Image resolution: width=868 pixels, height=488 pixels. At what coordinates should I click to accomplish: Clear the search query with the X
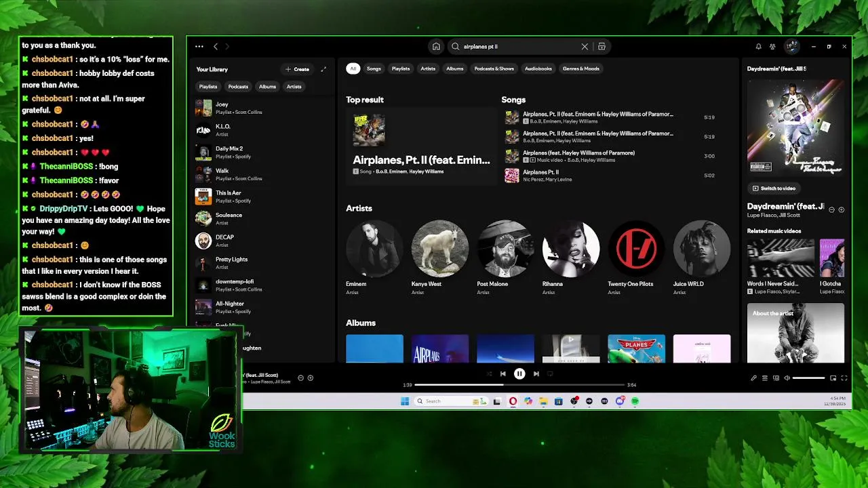point(585,47)
